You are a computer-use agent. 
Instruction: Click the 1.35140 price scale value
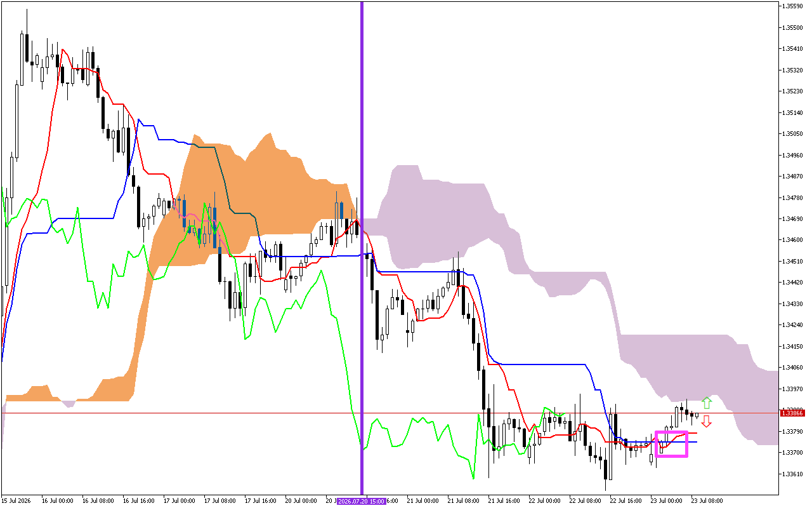794,113
